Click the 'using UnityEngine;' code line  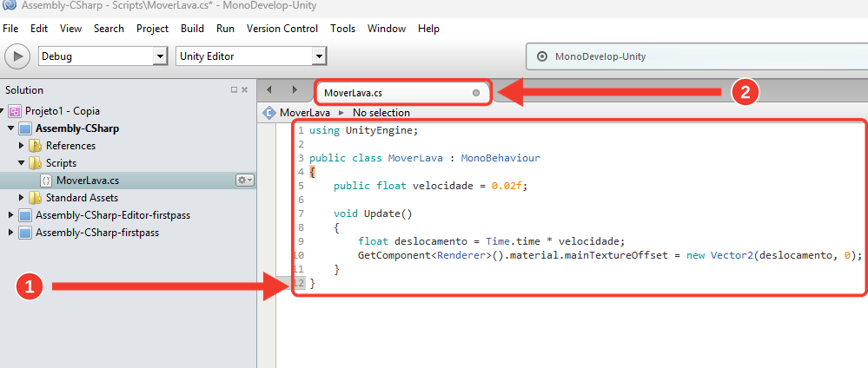click(364, 130)
